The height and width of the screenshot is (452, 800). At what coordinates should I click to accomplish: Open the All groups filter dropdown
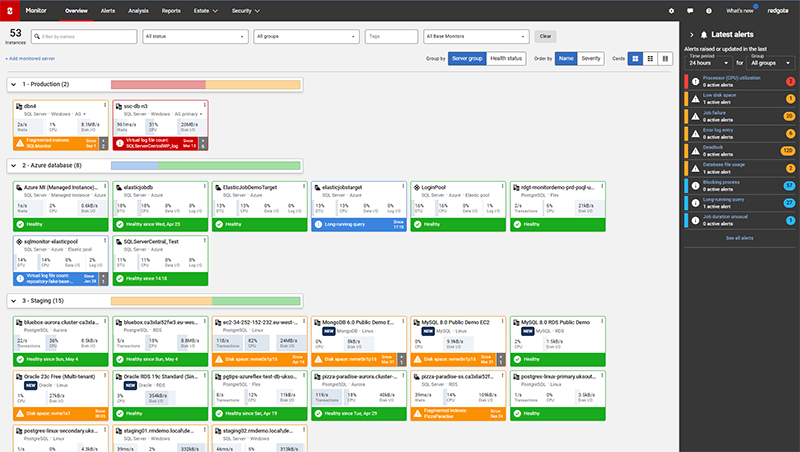coord(306,36)
